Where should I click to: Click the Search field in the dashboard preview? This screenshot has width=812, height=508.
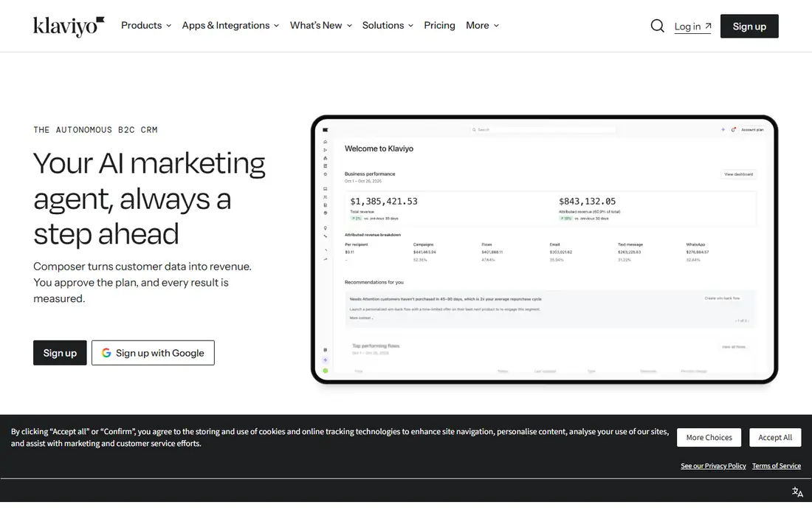[543, 130]
